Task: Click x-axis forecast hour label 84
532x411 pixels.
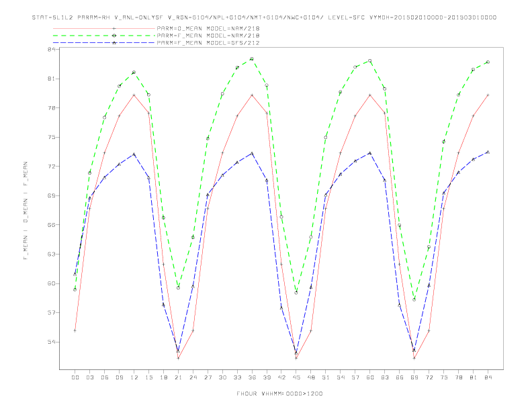Action: pos(488,377)
